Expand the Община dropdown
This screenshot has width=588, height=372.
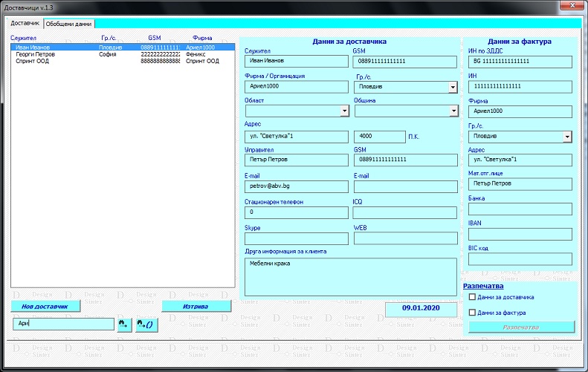coord(453,111)
